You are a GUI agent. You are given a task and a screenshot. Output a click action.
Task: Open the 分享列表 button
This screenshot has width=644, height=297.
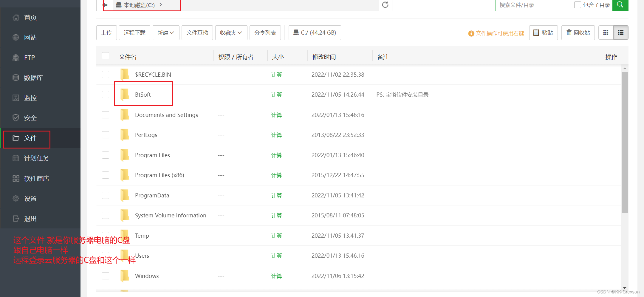pos(265,33)
